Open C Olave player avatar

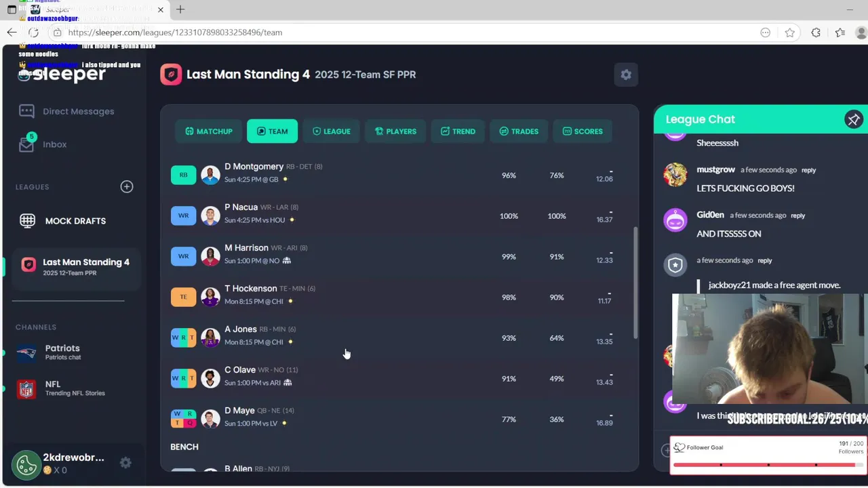(210, 378)
